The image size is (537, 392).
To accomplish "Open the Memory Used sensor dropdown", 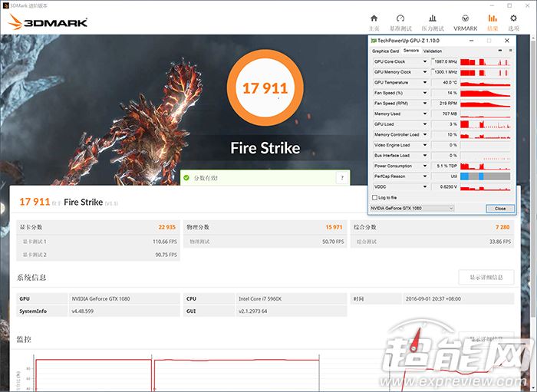I will coord(425,114).
